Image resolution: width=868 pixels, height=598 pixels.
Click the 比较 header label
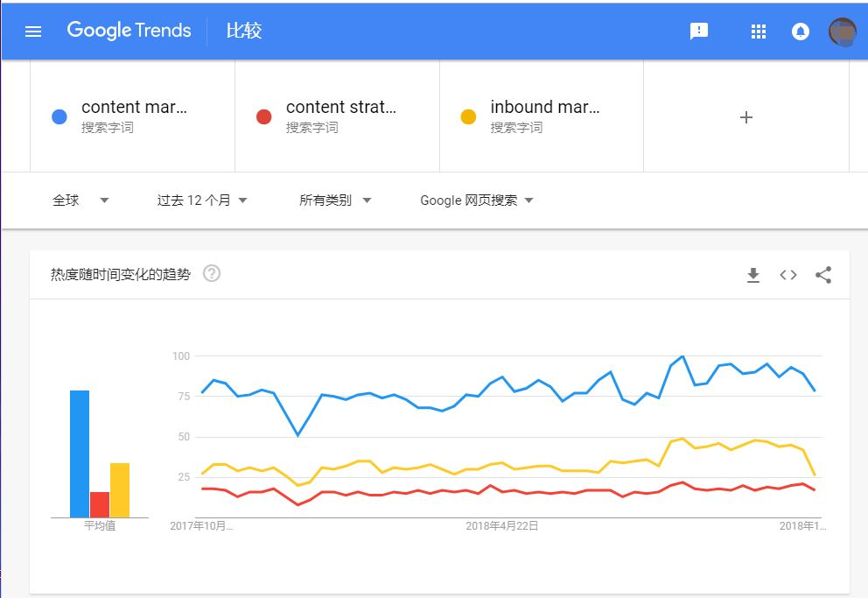click(243, 31)
